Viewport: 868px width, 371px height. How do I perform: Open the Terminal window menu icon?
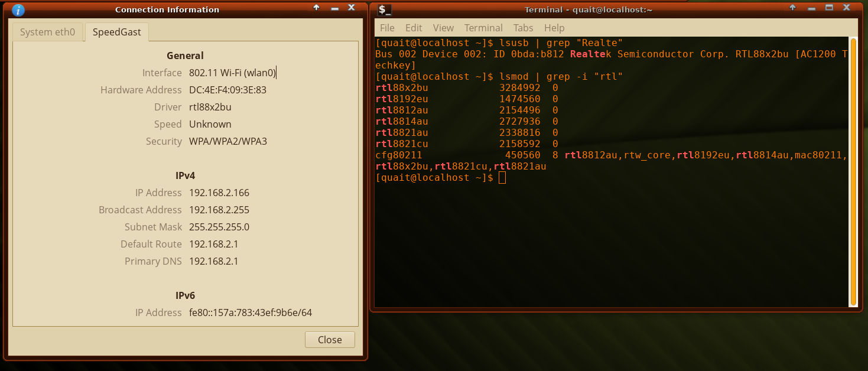[385, 9]
